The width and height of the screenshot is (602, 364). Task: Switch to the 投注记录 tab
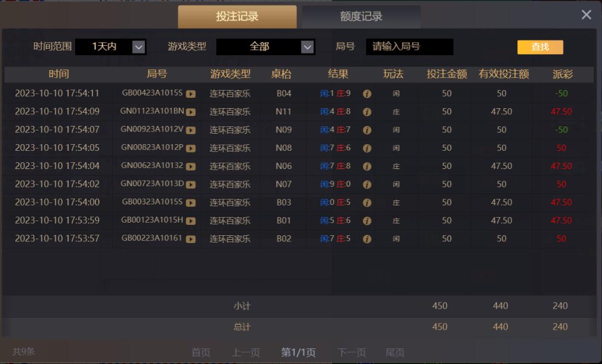[x=237, y=17]
